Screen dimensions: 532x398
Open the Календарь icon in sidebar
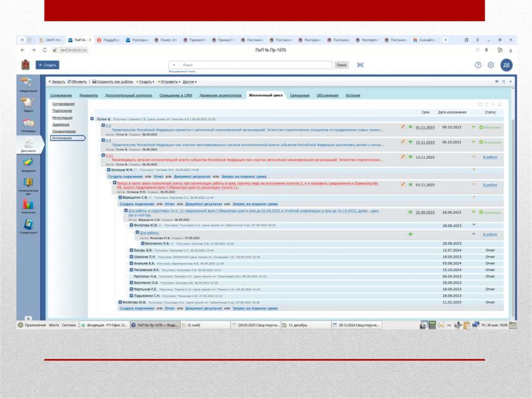click(x=28, y=123)
